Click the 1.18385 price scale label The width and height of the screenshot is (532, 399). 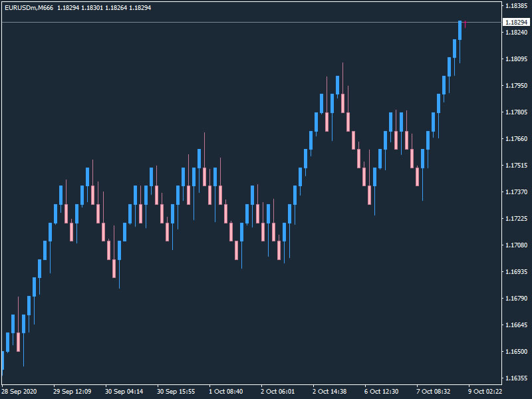pos(516,6)
